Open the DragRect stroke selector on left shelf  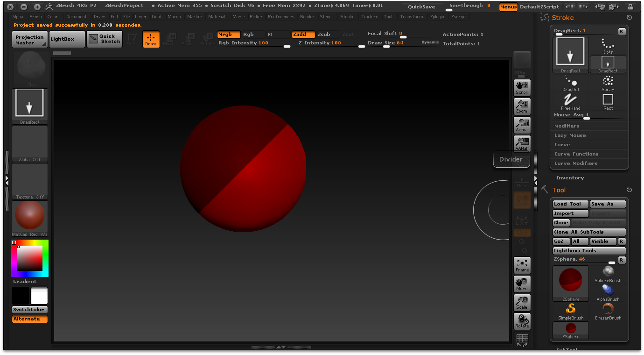[x=30, y=106]
